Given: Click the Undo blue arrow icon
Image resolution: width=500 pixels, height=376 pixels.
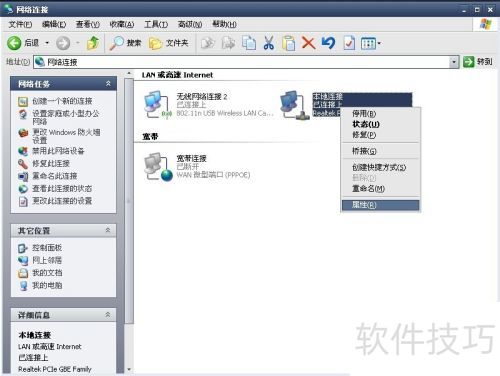Looking at the screenshot, I should tap(329, 43).
